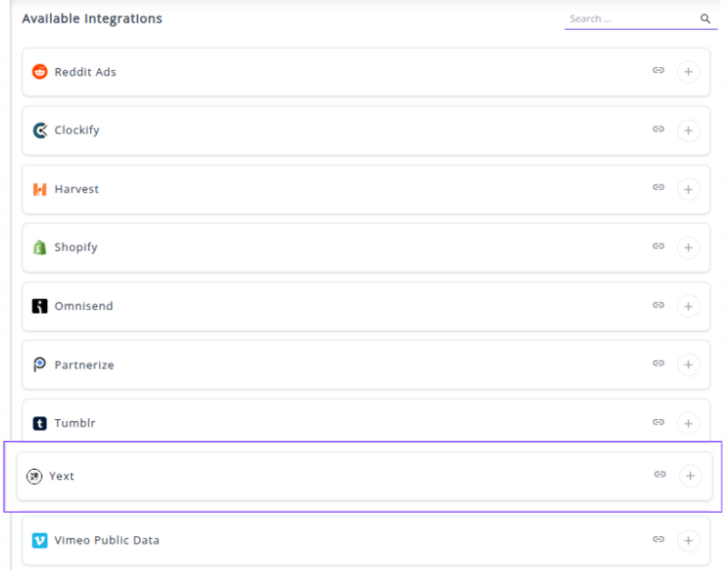
Task: Click the link icon for Harvest
Action: [658, 188]
